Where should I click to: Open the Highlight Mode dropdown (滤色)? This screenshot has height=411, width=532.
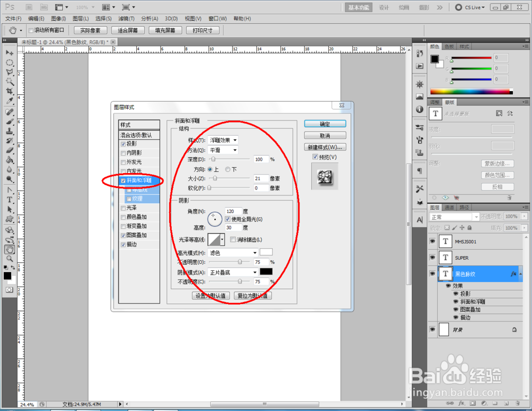[233, 253]
